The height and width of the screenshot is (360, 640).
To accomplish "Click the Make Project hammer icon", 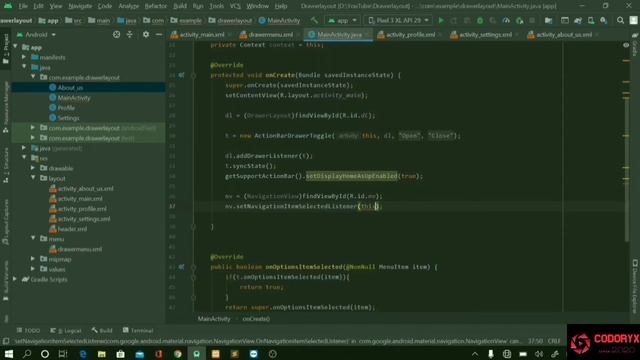I will pyautogui.click(x=314, y=20).
